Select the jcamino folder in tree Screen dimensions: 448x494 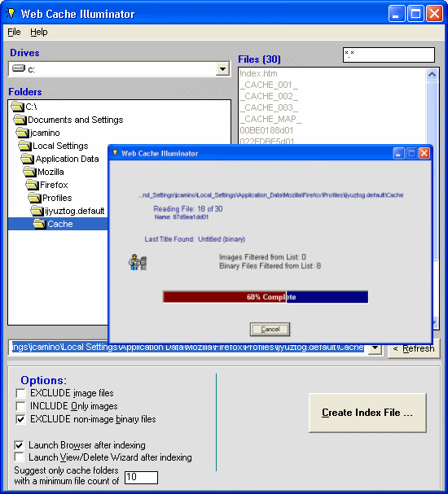(45, 133)
